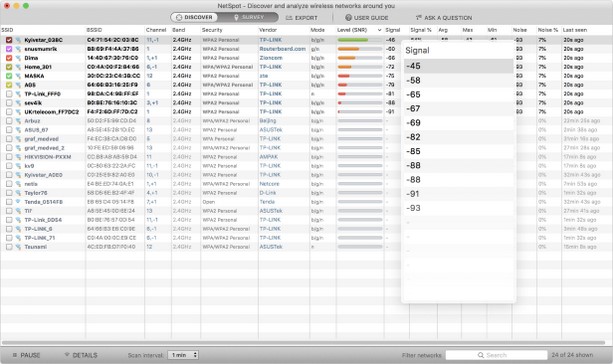This screenshot has width=613, height=364.
Task: Click the User Guide globe icon
Action: pyautogui.click(x=348, y=18)
